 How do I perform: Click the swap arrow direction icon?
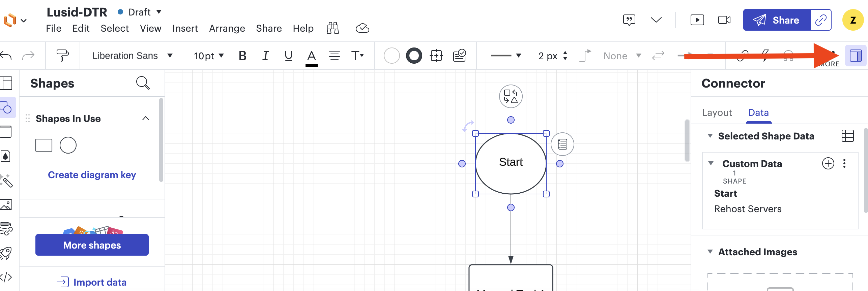click(658, 56)
